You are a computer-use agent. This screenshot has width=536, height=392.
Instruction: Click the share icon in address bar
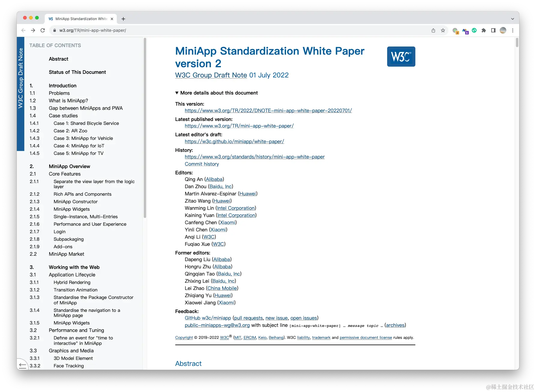tap(433, 30)
